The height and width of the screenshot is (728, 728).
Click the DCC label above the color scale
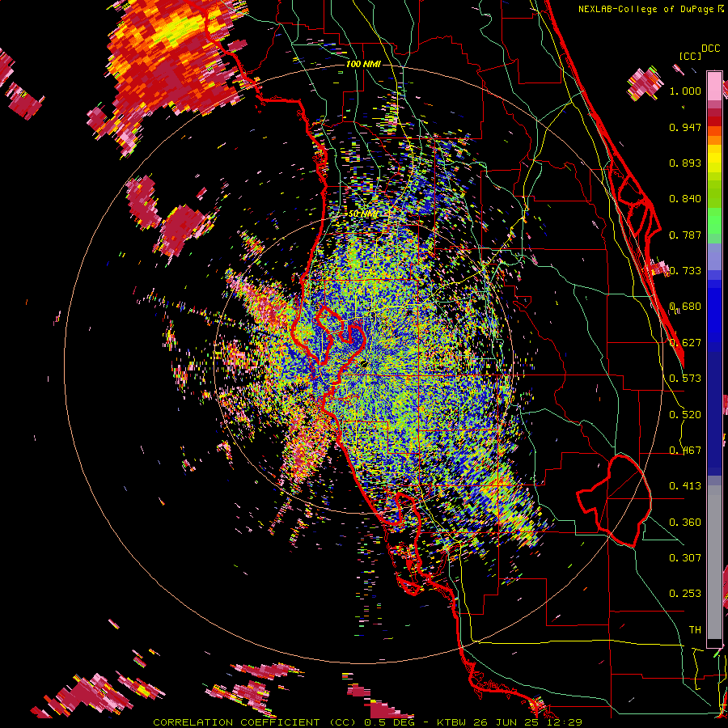(710, 49)
